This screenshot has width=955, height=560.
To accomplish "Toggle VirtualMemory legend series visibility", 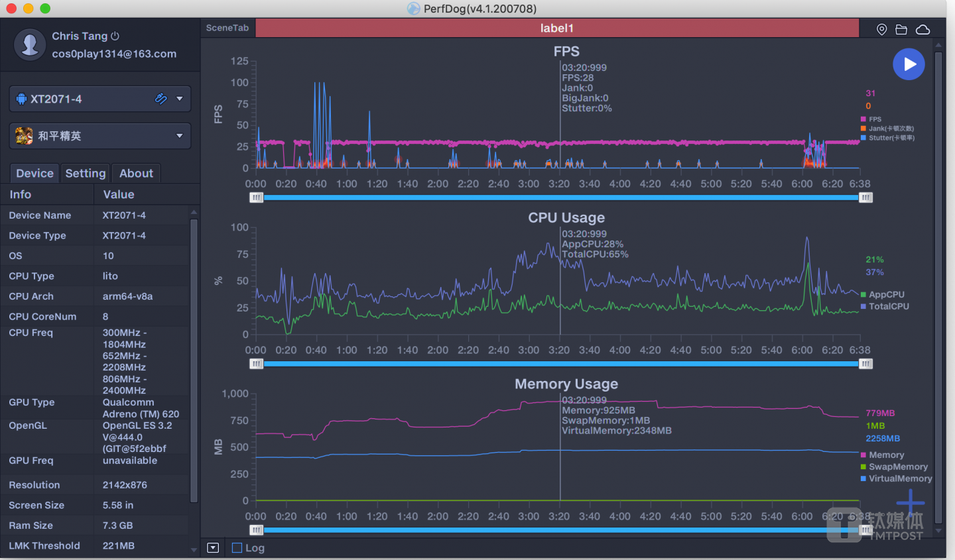I will [x=900, y=478].
